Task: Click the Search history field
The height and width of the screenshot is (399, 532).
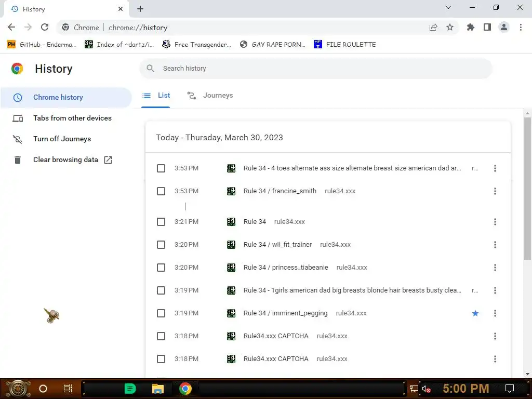Action: click(x=316, y=69)
